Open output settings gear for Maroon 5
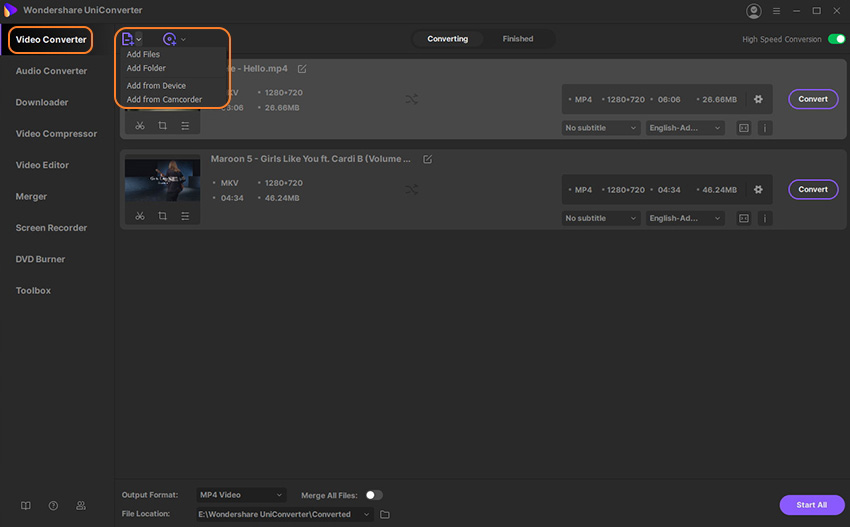The height and width of the screenshot is (527, 850). tap(758, 189)
